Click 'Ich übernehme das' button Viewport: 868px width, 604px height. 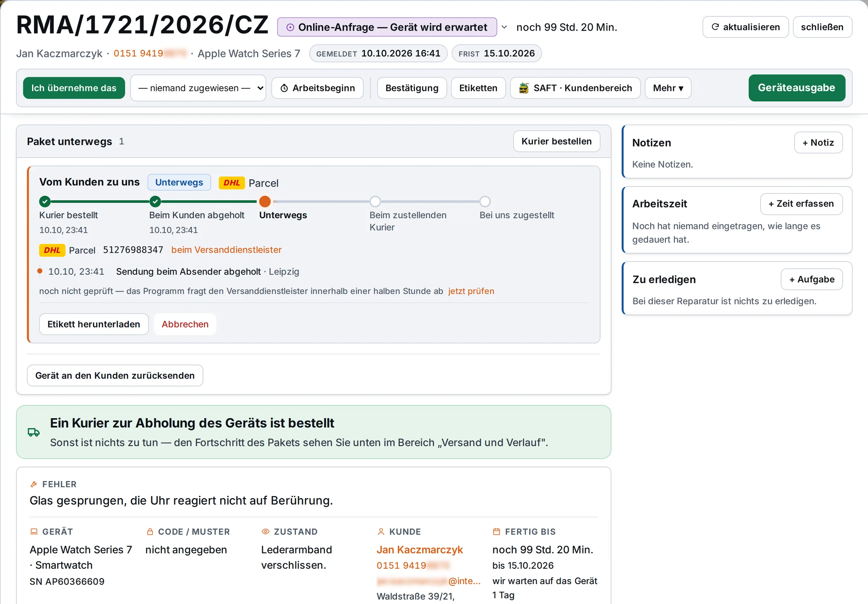point(74,88)
